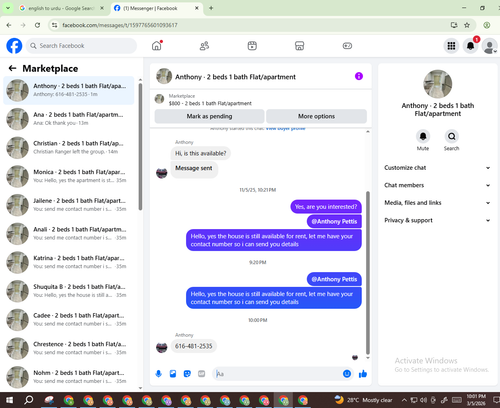Expand Media, files and links section
The width and height of the screenshot is (500, 408).
(x=437, y=203)
